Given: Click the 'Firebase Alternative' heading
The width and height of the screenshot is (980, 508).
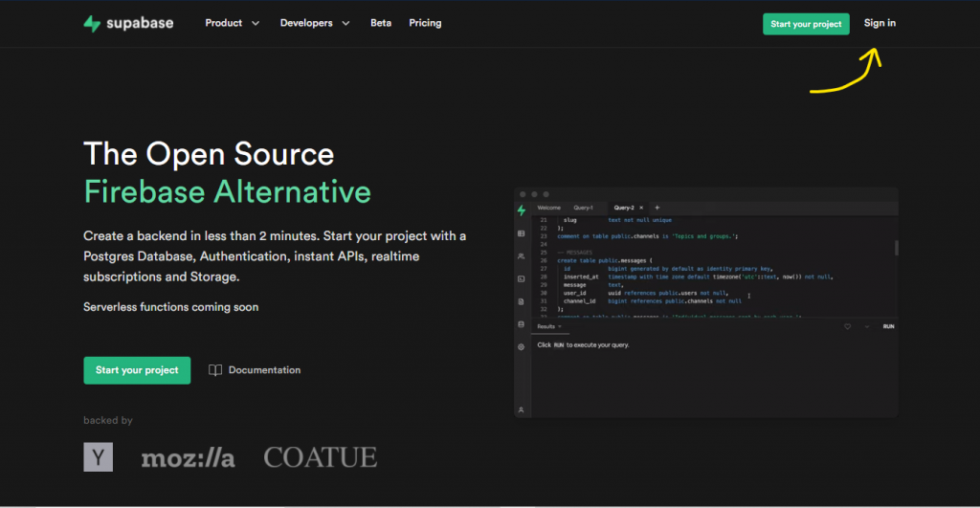Looking at the screenshot, I should [x=228, y=192].
